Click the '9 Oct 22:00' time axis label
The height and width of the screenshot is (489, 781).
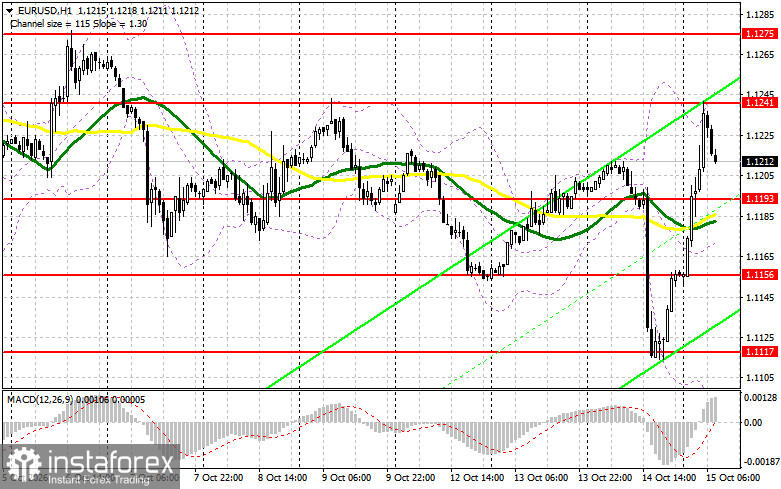pyautogui.click(x=410, y=478)
